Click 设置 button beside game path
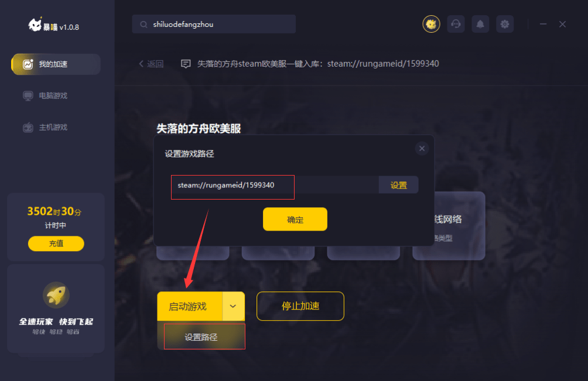The image size is (588, 381). [x=399, y=185]
